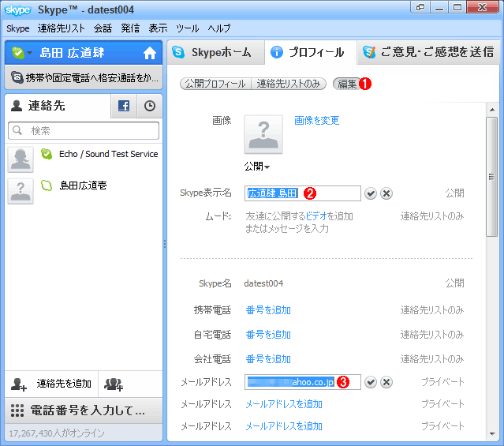
Task: Click the 編集 button
Action: coord(347,84)
